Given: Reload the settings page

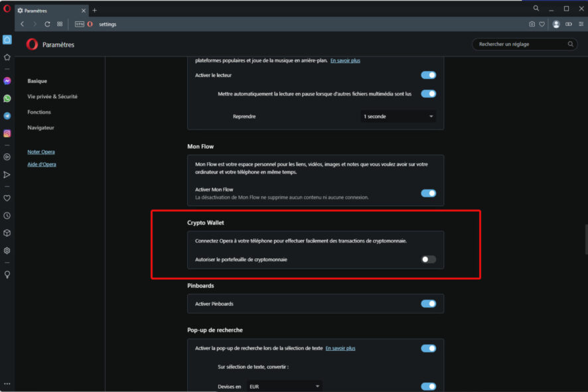Looking at the screenshot, I should (47, 24).
